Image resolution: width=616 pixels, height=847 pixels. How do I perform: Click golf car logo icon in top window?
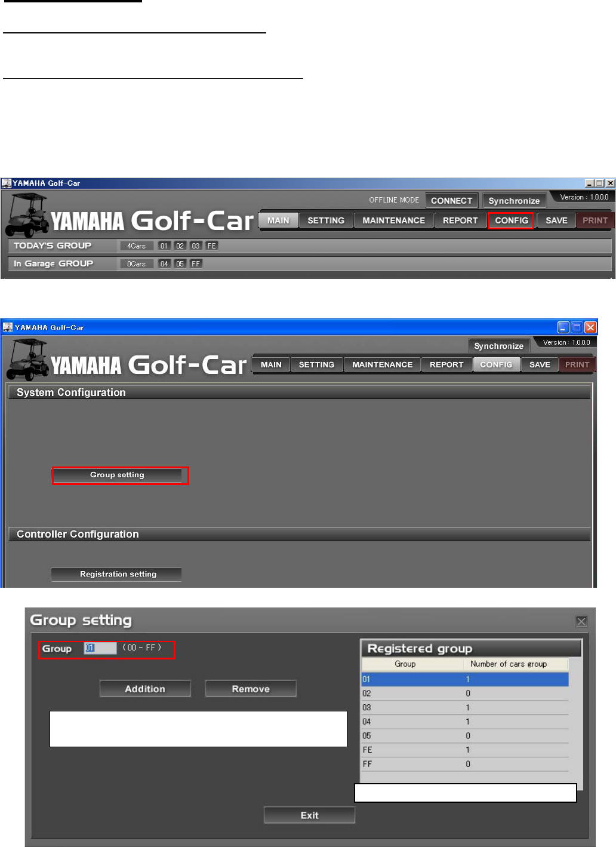coord(27,215)
